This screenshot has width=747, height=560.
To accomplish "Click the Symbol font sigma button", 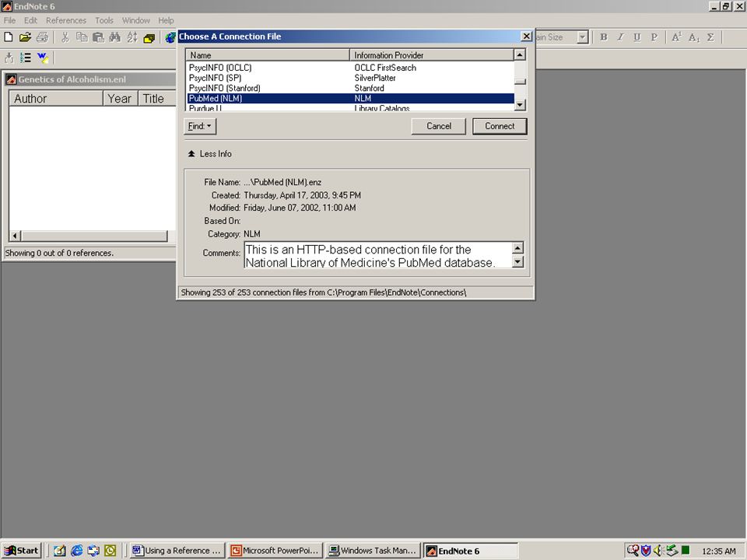I will pos(710,37).
